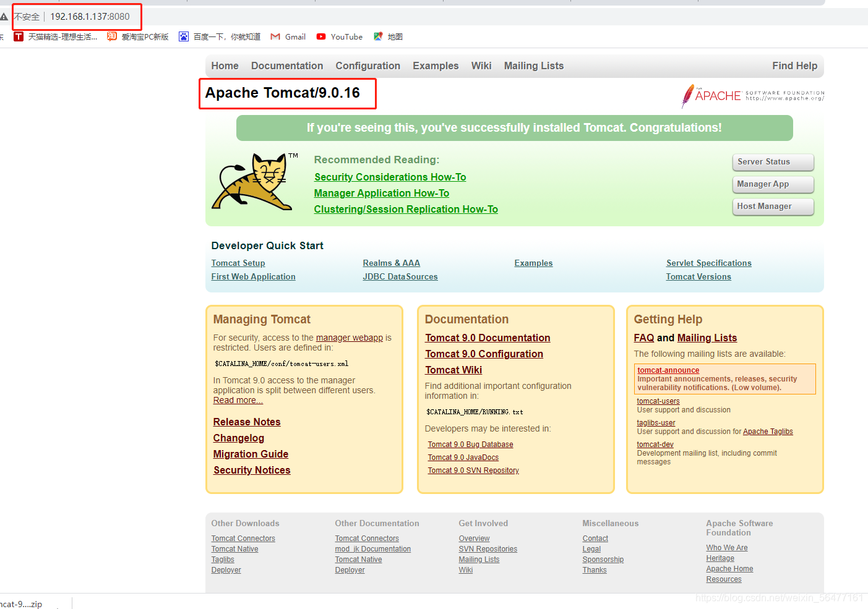Open Examples in the top navigation bar
This screenshot has height=609, width=868.
click(x=436, y=66)
